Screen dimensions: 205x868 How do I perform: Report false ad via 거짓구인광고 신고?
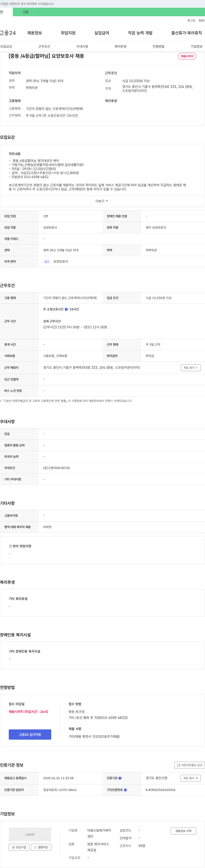click(x=189, y=765)
